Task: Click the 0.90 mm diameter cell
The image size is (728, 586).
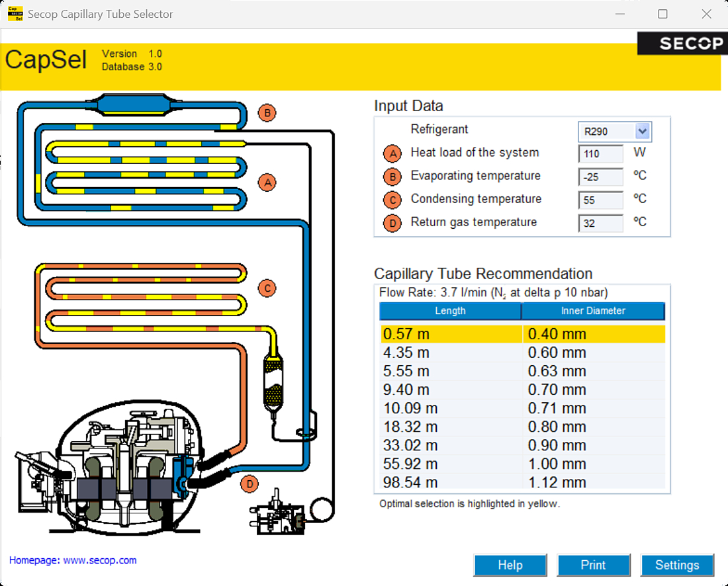Action: (594, 445)
